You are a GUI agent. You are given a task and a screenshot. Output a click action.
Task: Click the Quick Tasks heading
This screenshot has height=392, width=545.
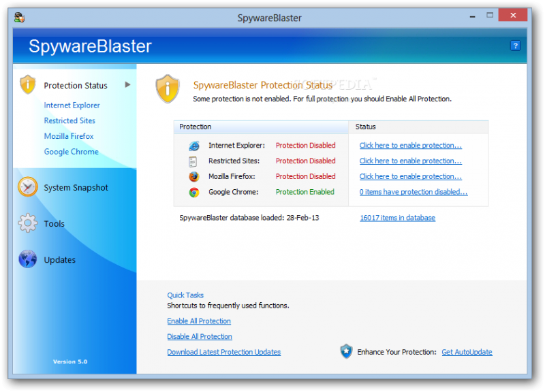pyautogui.click(x=185, y=295)
